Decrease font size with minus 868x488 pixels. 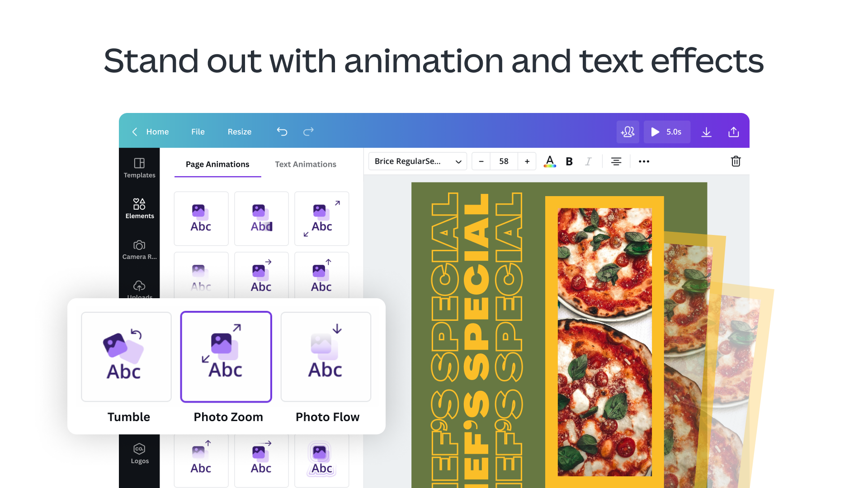(481, 161)
